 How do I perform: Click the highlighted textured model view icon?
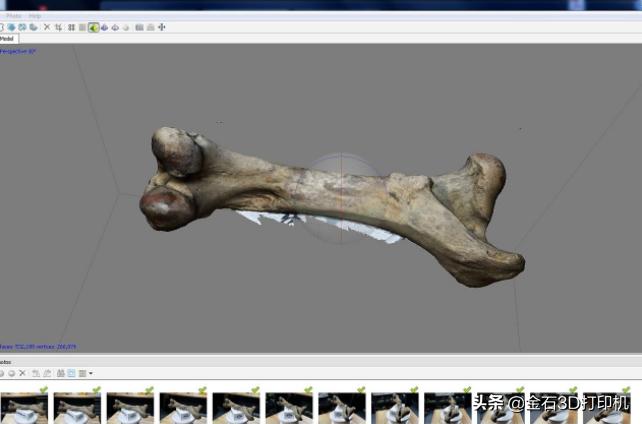coord(93,27)
